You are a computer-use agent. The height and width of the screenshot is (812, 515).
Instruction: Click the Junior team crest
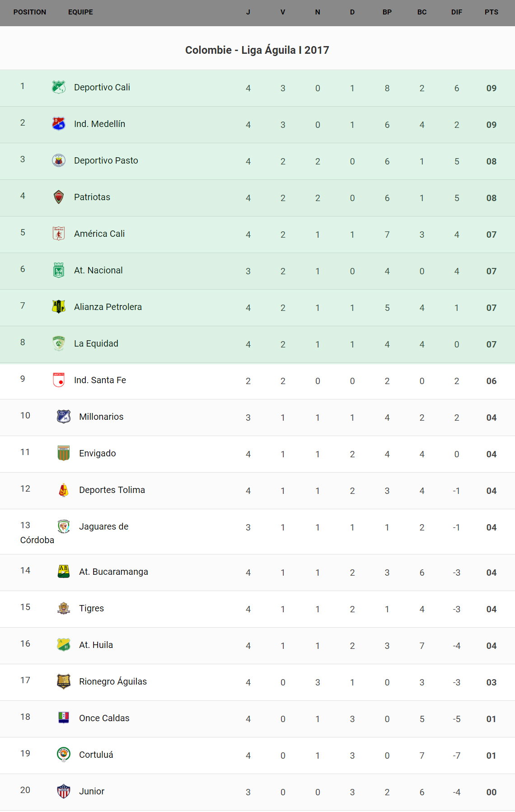64,791
